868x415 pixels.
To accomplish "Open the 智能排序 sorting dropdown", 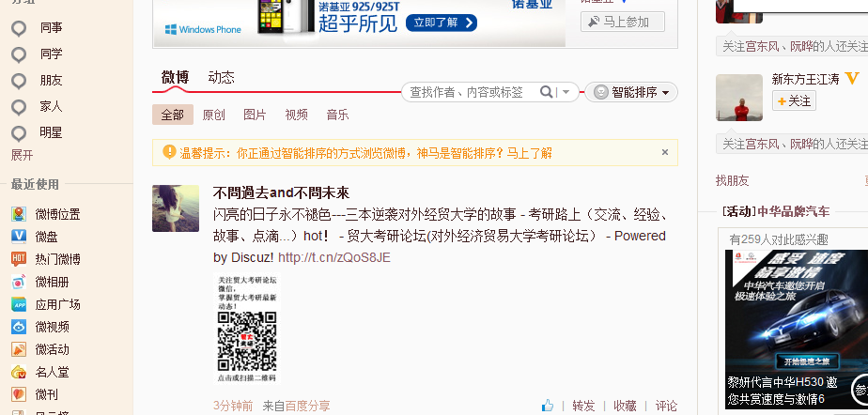I will tap(631, 92).
